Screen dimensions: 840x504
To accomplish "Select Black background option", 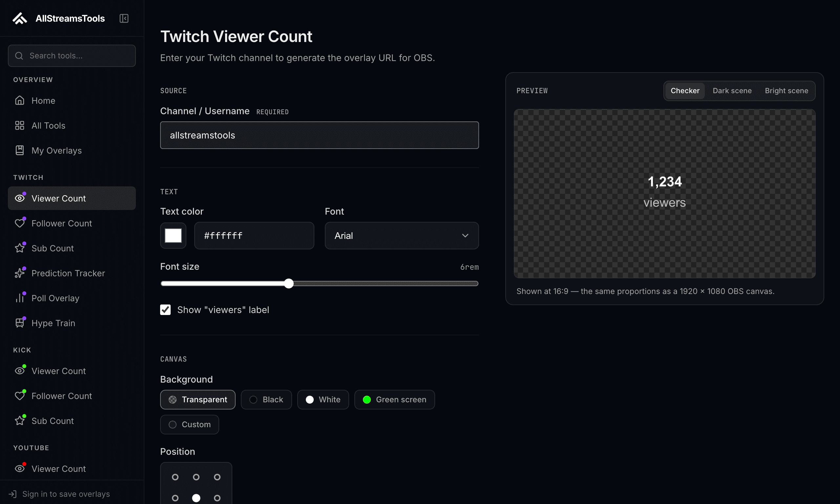I will pos(266,399).
